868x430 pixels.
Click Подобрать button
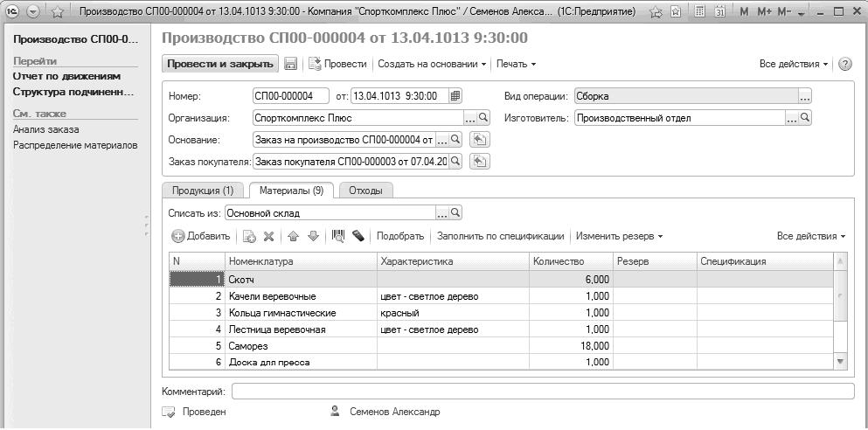coord(400,236)
